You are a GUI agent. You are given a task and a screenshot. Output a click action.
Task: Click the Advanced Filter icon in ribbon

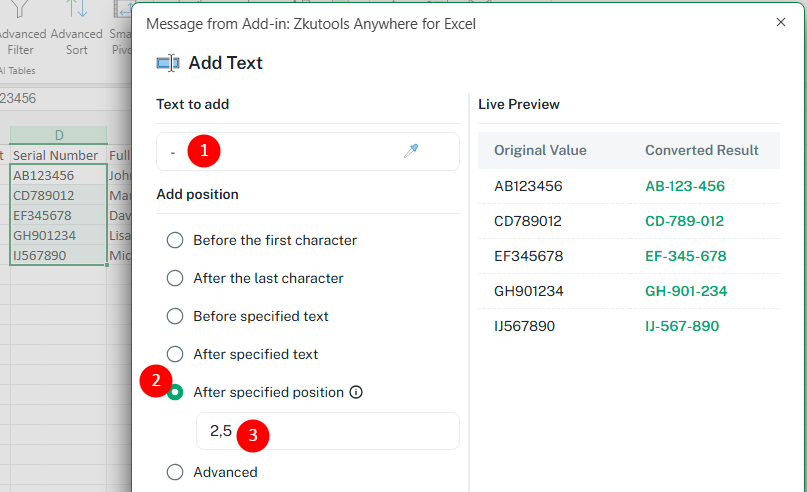[20, 9]
